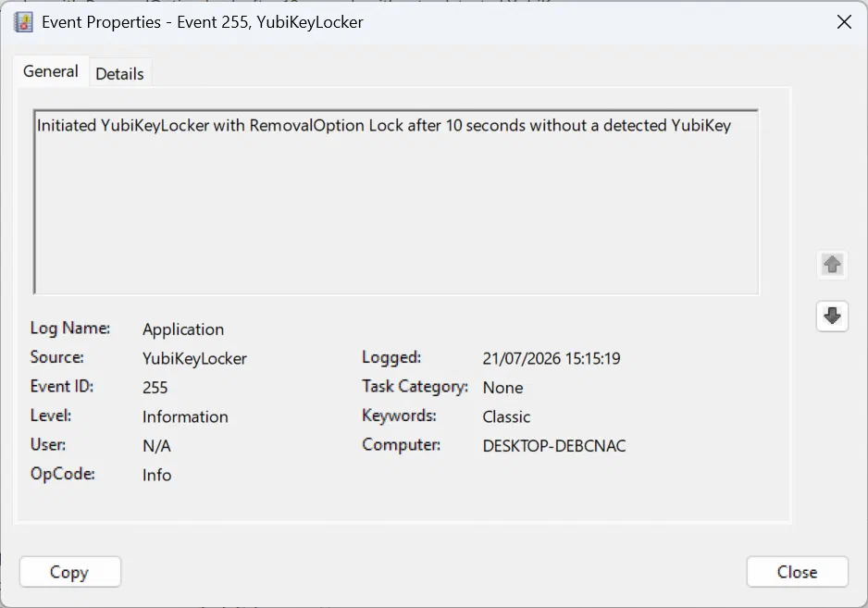Click the Log Name value 'Application'
The image size is (868, 608).
pos(183,329)
